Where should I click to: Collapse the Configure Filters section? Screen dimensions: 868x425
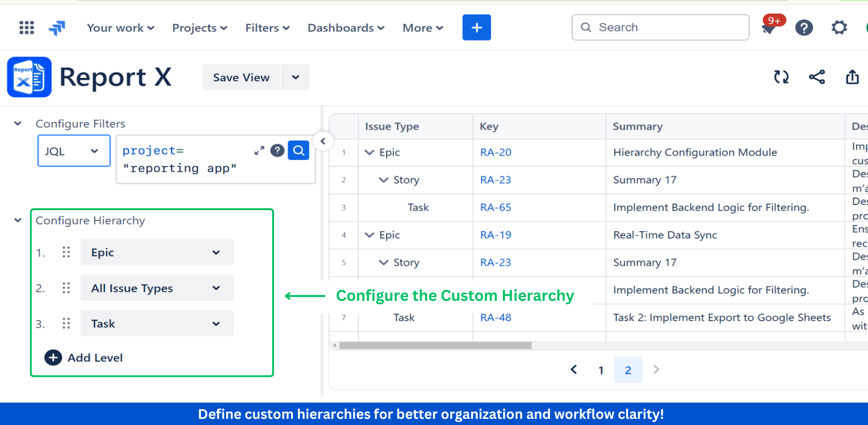pyautogui.click(x=18, y=124)
